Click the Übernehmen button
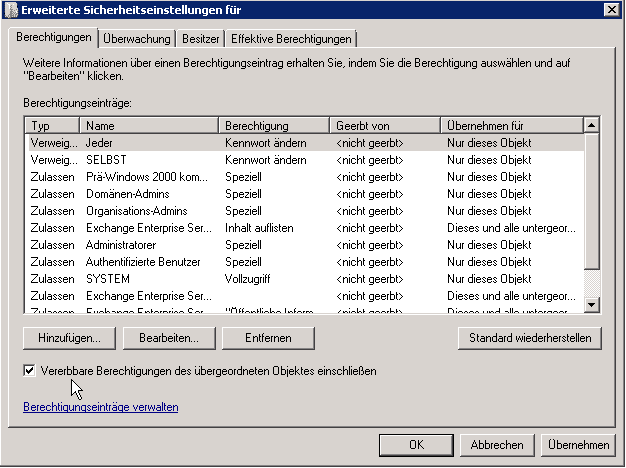Viewport: 626px width, 468px height. pyautogui.click(x=578, y=445)
